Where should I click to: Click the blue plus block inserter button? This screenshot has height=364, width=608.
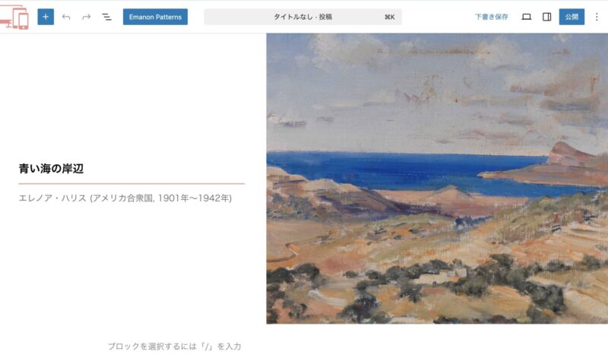[46, 17]
